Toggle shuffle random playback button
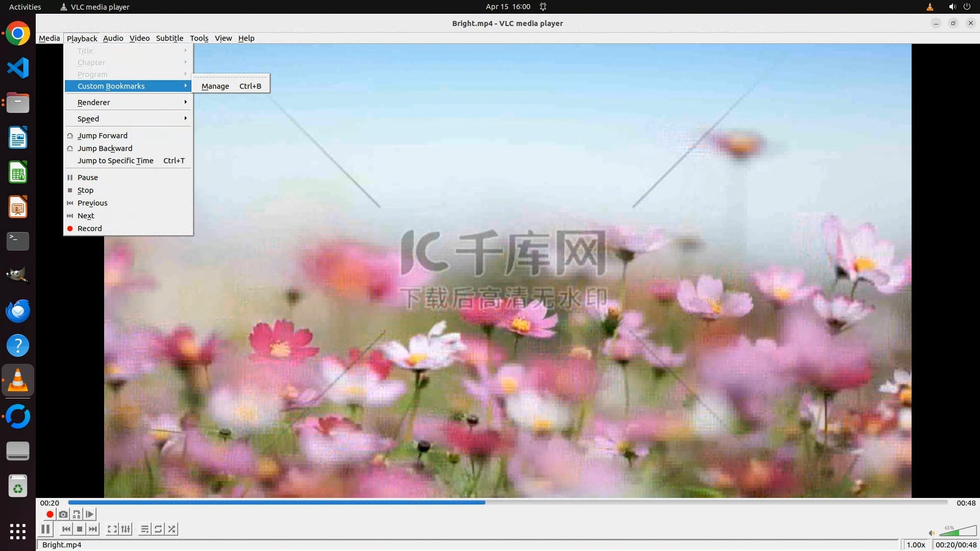 tap(172, 529)
